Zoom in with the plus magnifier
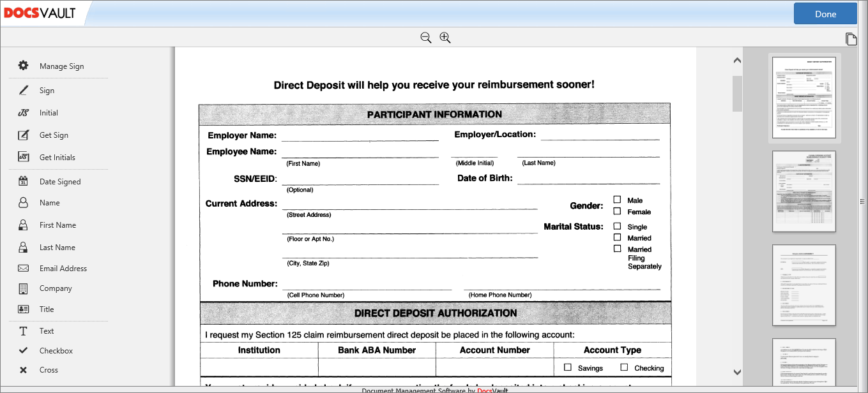 pyautogui.click(x=445, y=38)
